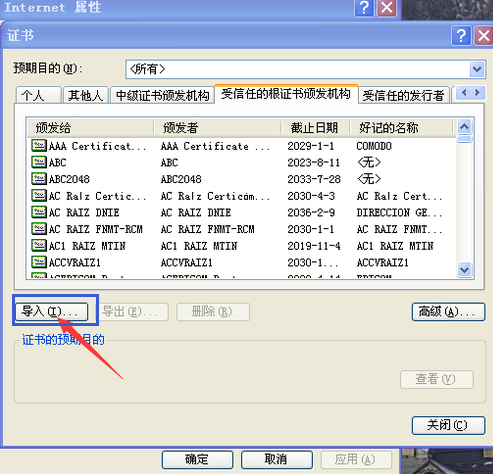Select the AC RAIZ DNIE certificate icon
493x474 pixels.
click(39, 212)
